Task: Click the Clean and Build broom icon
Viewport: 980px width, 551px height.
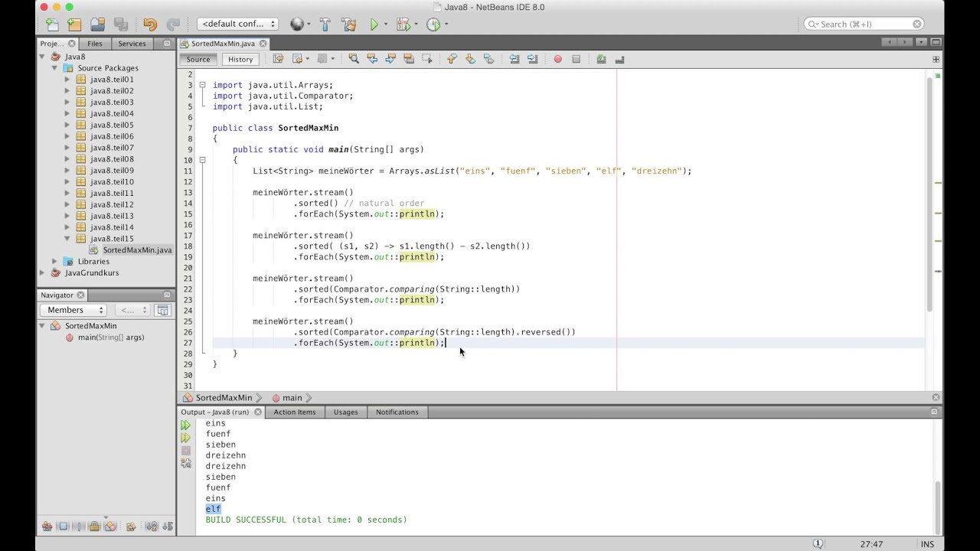Action: click(x=349, y=24)
